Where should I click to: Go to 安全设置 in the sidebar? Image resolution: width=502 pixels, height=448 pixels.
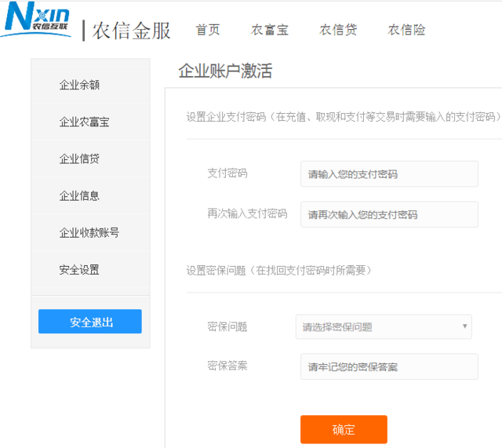coord(80,269)
